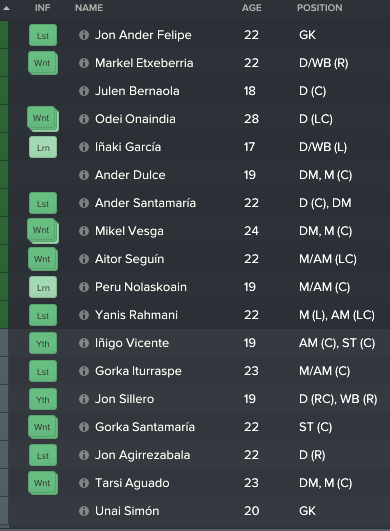Click Wnt badge for Mikel Vesga
The height and width of the screenshot is (531, 390).
coord(43,231)
